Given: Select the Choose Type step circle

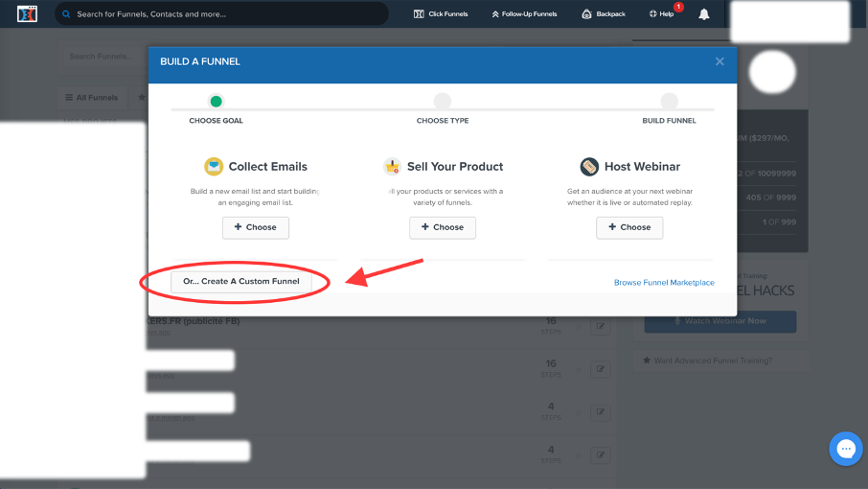Looking at the screenshot, I should coord(443,102).
